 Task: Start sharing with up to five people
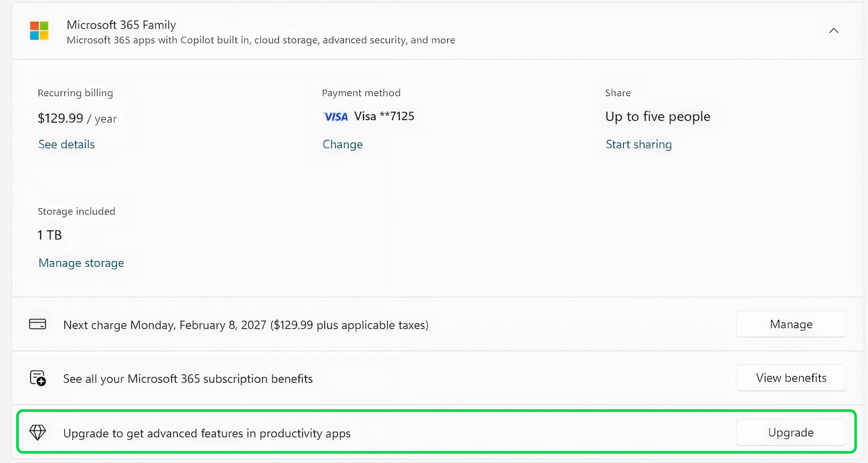click(638, 144)
